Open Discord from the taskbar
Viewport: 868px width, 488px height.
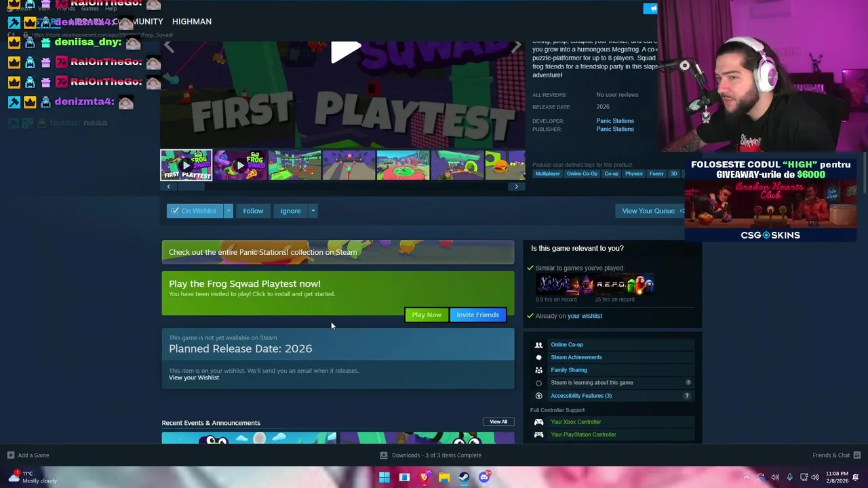[484, 477]
